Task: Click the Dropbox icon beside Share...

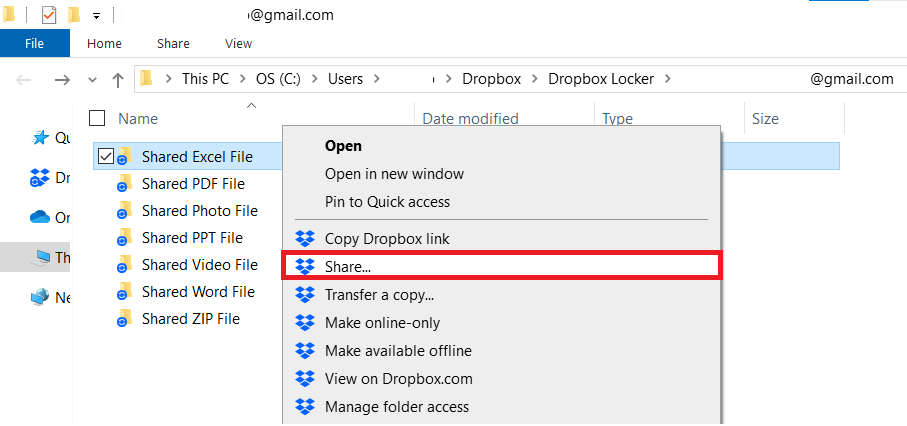Action: tap(305, 267)
